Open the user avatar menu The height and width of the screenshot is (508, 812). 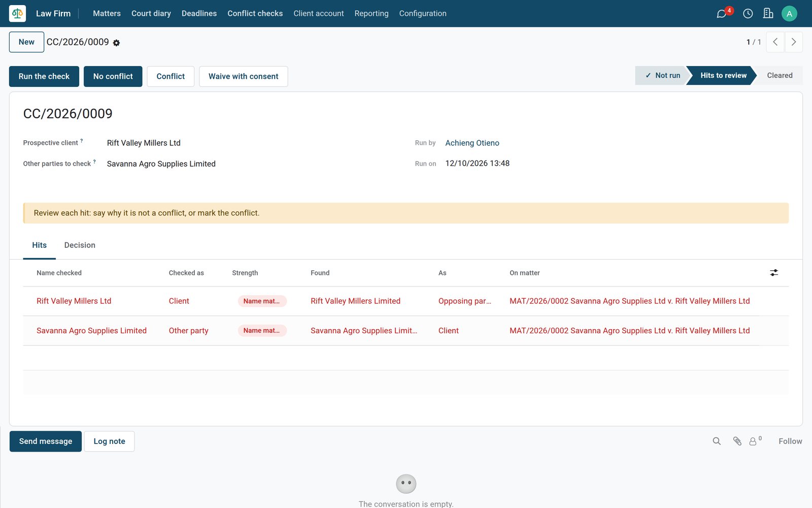789,14
